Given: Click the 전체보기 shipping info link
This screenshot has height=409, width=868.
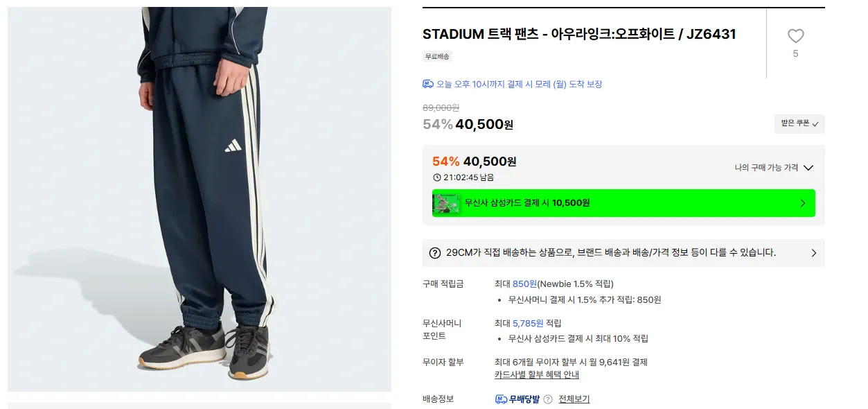Looking at the screenshot, I should pyautogui.click(x=574, y=399).
